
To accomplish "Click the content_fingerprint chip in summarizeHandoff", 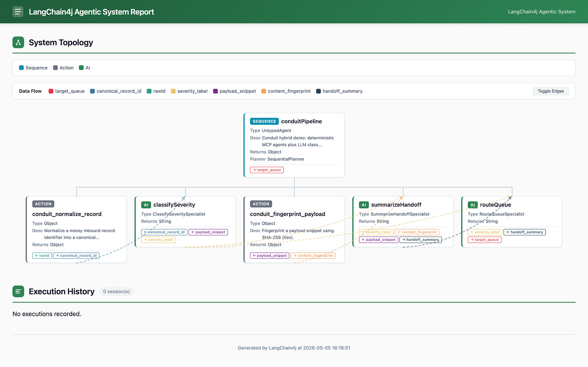I will point(417,232).
